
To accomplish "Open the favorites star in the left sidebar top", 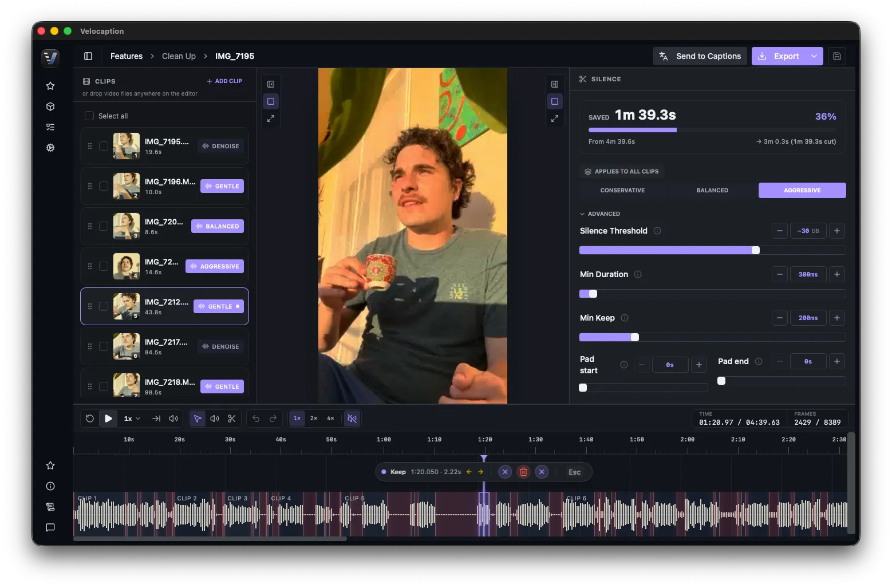I will (x=50, y=86).
